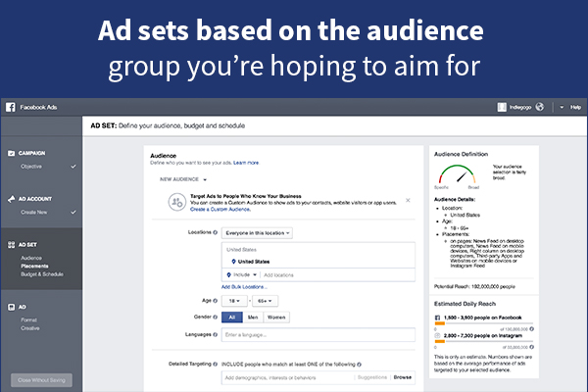The width and height of the screenshot is (588, 392).
Task: Click the Campaign section icon
Action: pos(11,153)
